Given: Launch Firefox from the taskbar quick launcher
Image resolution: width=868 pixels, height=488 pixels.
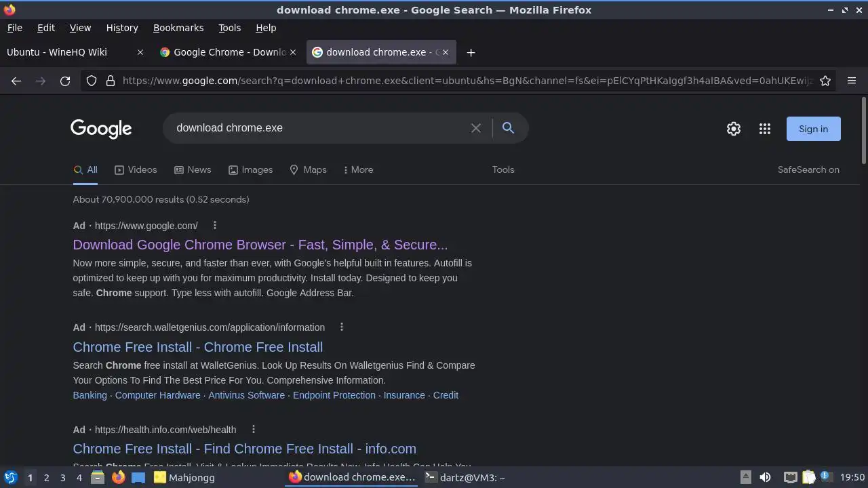Looking at the screenshot, I should pos(118,477).
